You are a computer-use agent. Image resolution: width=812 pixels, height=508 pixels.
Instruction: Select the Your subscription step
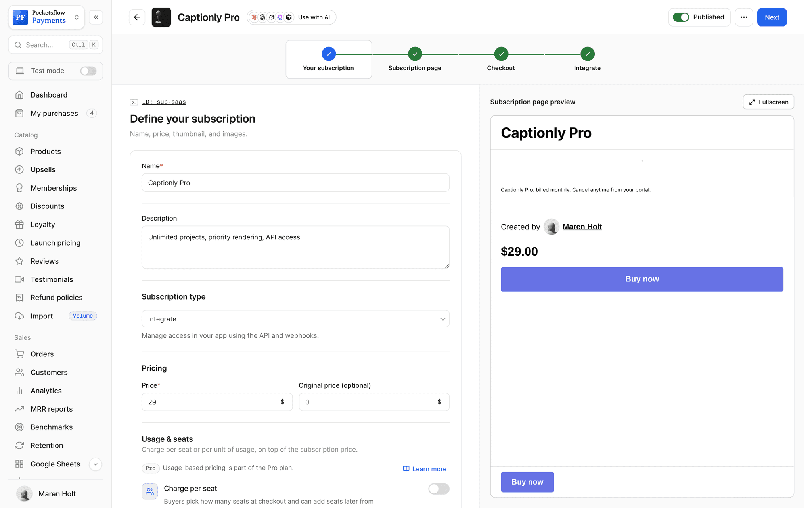coord(329,60)
